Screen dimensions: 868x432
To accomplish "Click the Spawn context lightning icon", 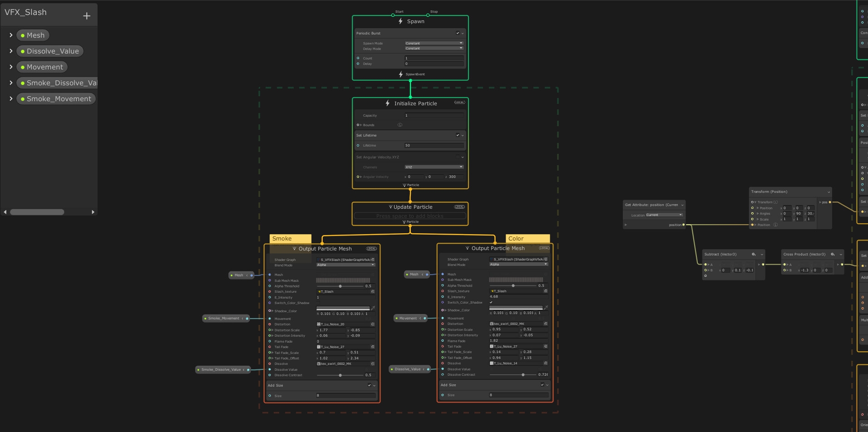I will [x=400, y=21].
